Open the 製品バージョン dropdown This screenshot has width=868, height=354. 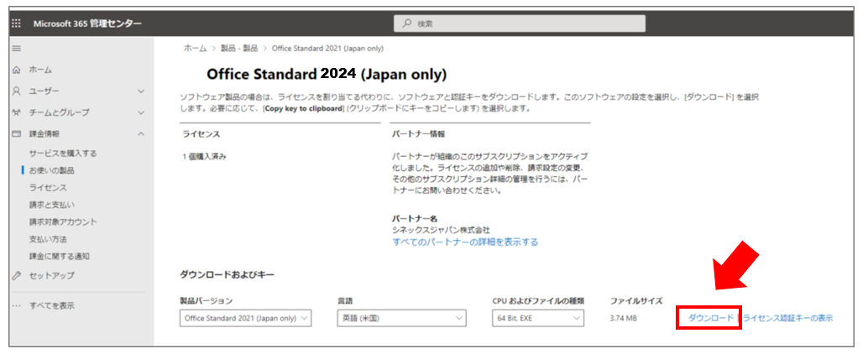(246, 318)
